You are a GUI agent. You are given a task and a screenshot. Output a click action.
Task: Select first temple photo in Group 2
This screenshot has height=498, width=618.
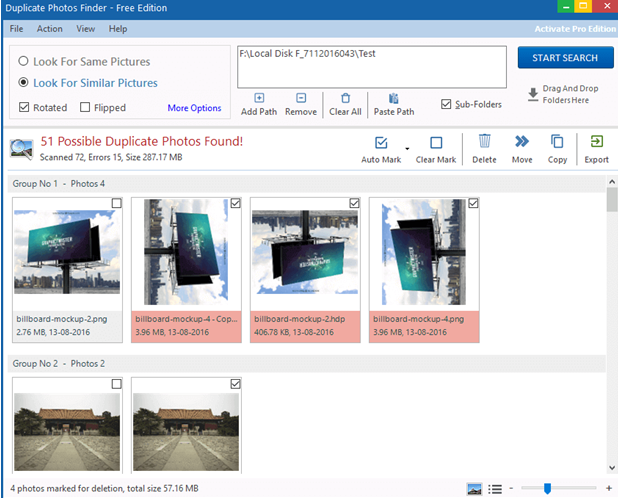point(67,432)
